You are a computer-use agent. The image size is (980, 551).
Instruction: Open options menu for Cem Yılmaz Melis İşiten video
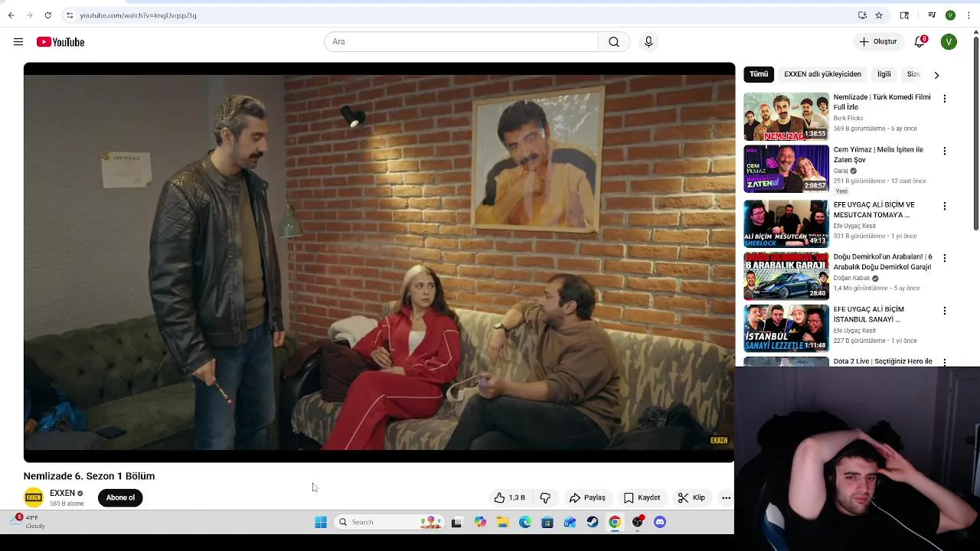944,151
